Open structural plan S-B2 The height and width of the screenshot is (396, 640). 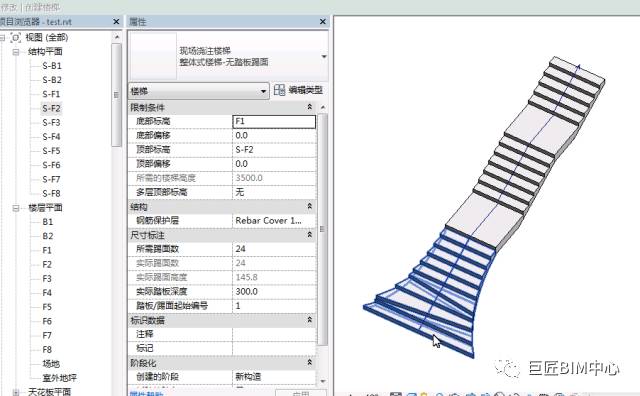[52, 80]
